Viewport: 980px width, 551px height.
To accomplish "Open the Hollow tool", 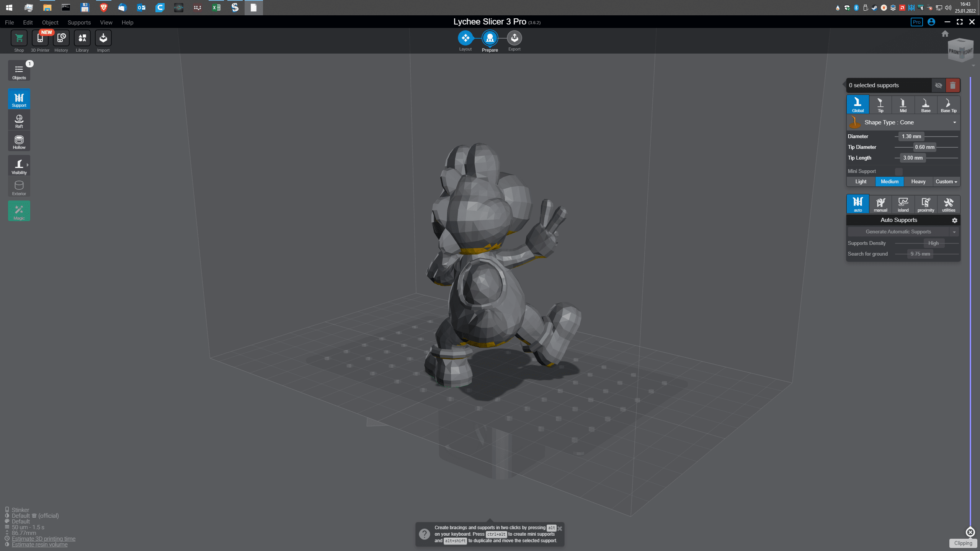I will [19, 142].
